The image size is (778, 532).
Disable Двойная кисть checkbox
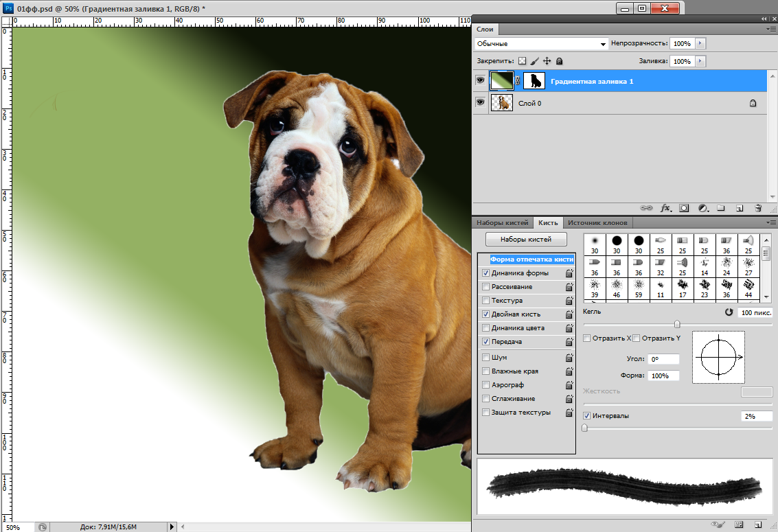pyautogui.click(x=485, y=314)
